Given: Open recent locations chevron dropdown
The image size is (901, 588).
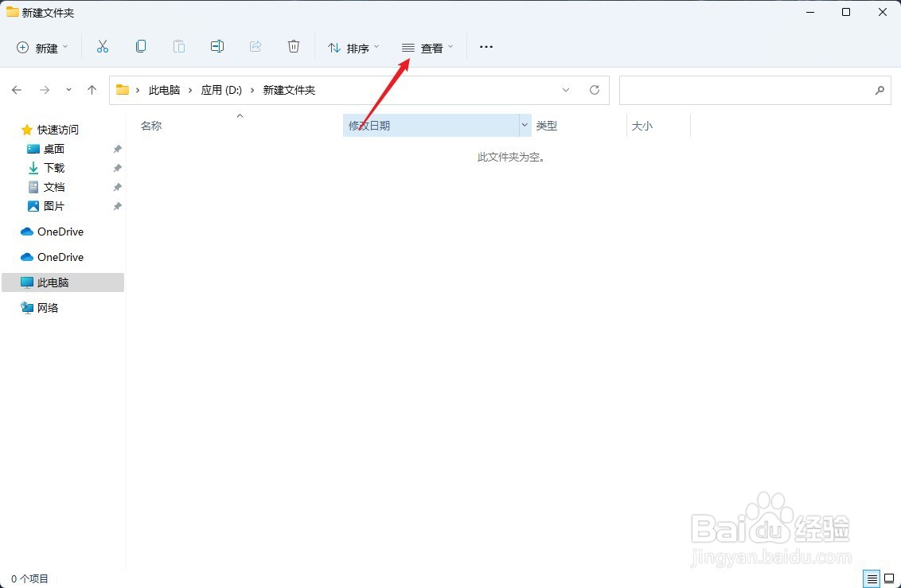Looking at the screenshot, I should pyautogui.click(x=69, y=90).
